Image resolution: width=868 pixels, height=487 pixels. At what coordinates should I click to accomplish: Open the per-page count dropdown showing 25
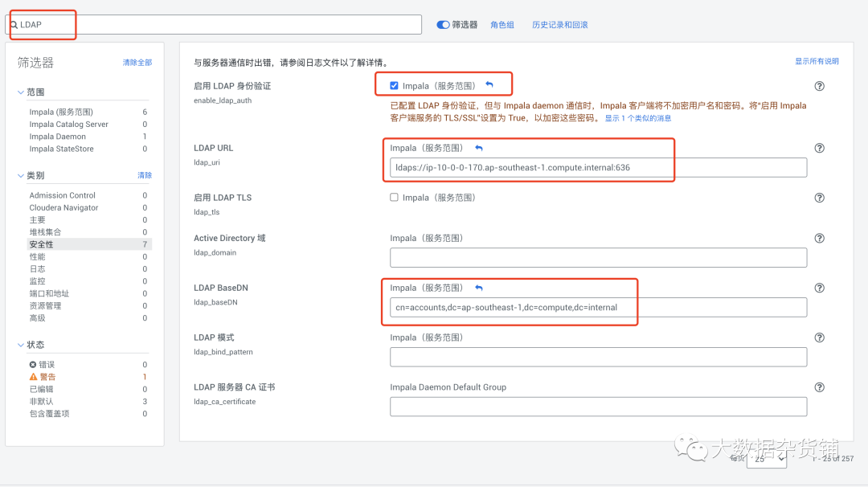(767, 458)
